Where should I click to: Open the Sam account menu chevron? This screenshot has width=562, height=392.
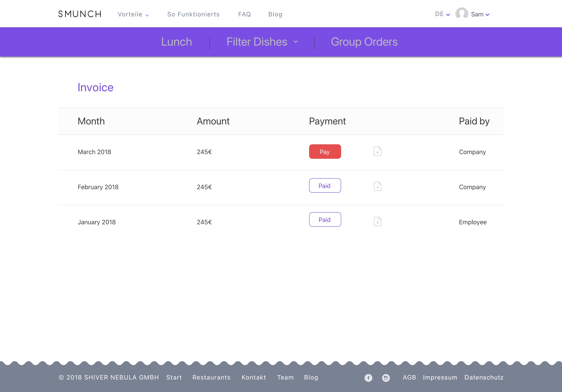point(487,15)
